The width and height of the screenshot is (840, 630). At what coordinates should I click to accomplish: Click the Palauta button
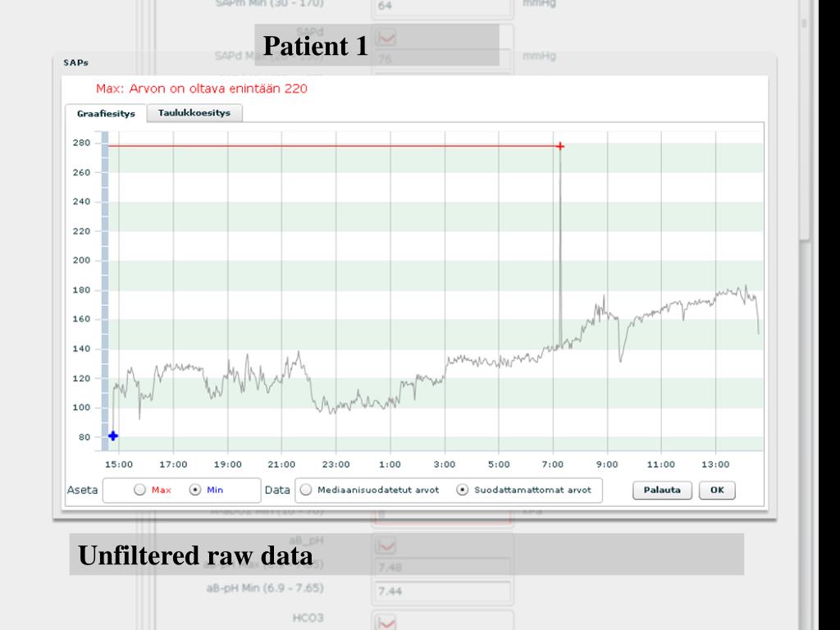click(x=662, y=491)
